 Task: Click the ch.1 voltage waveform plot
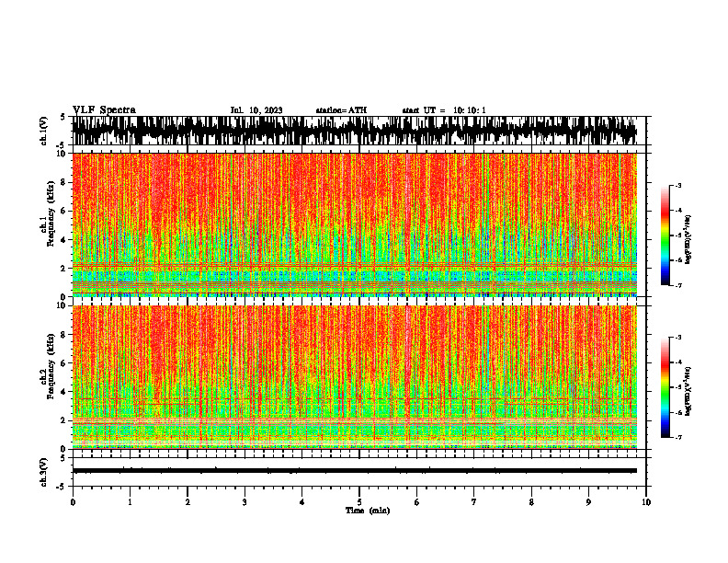click(354, 131)
